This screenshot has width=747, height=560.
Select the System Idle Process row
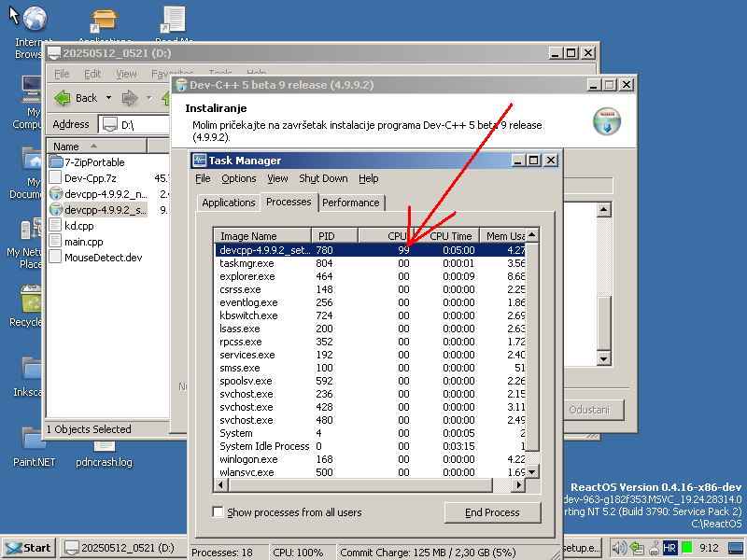370,446
